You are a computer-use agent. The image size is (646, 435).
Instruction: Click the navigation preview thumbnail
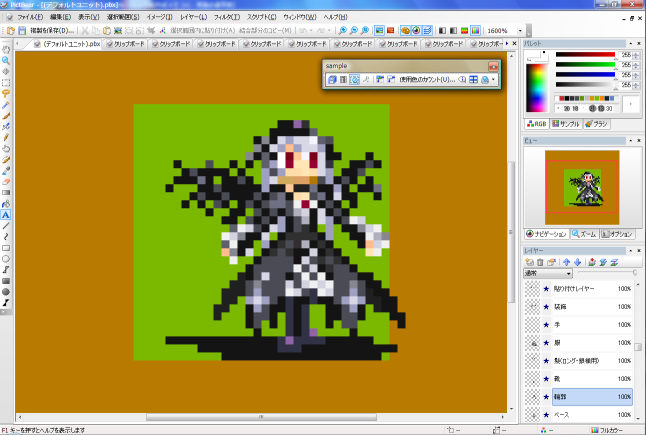[x=582, y=187]
